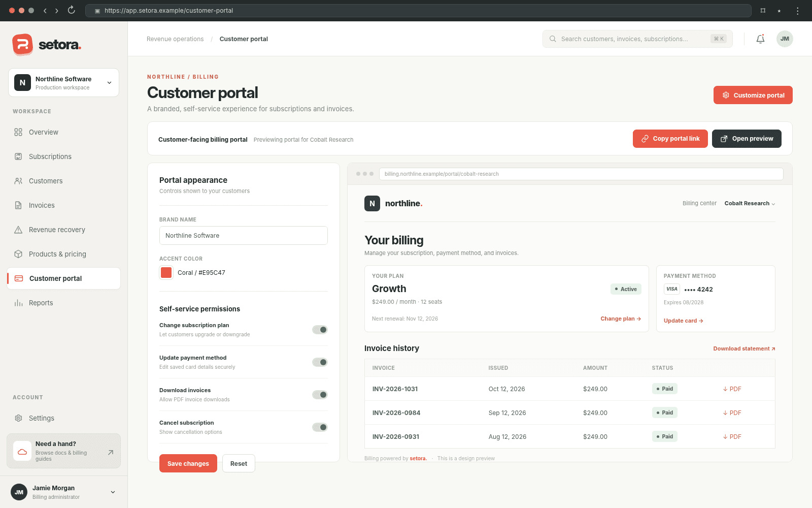
Task: Click the Subscriptions sidebar icon
Action: pyautogui.click(x=18, y=156)
